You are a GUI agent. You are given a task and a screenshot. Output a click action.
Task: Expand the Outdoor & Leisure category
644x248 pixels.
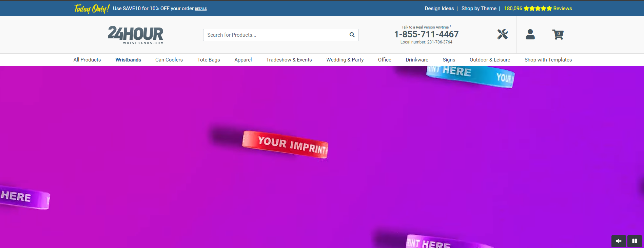coord(490,60)
